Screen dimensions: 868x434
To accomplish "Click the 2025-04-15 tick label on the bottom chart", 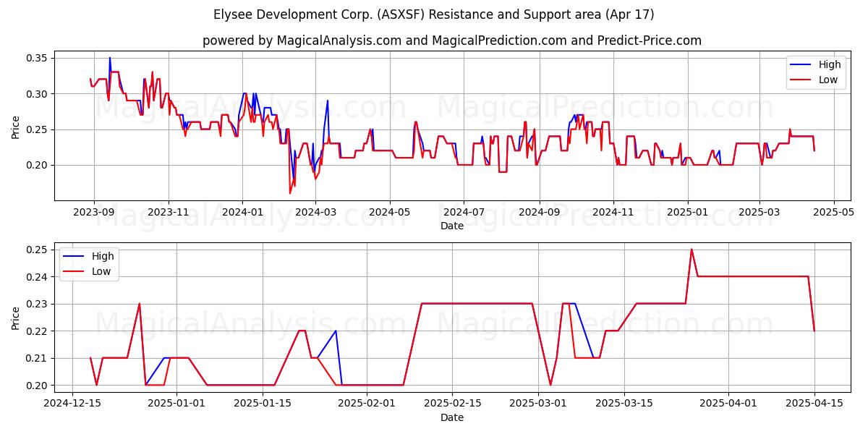I will click(x=814, y=404).
